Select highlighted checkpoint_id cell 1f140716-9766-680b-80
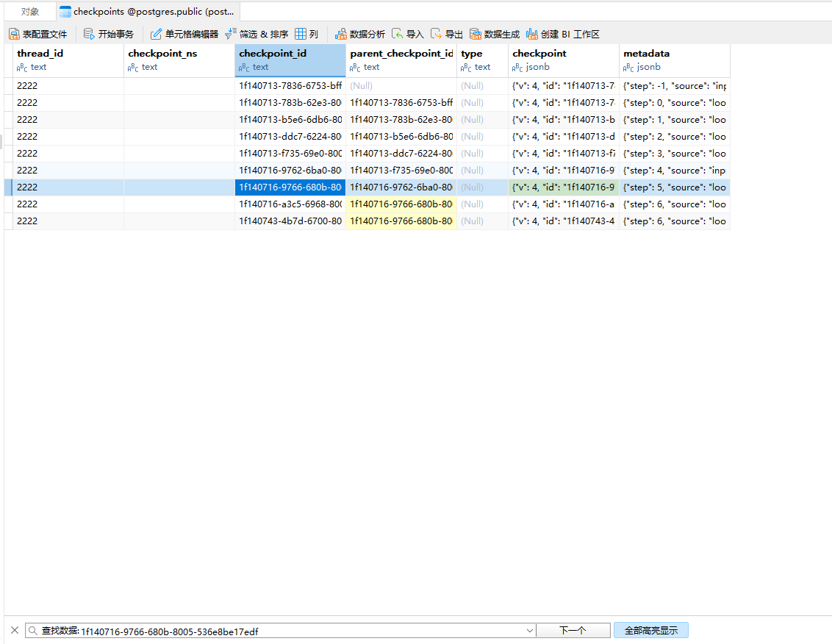 (x=290, y=187)
